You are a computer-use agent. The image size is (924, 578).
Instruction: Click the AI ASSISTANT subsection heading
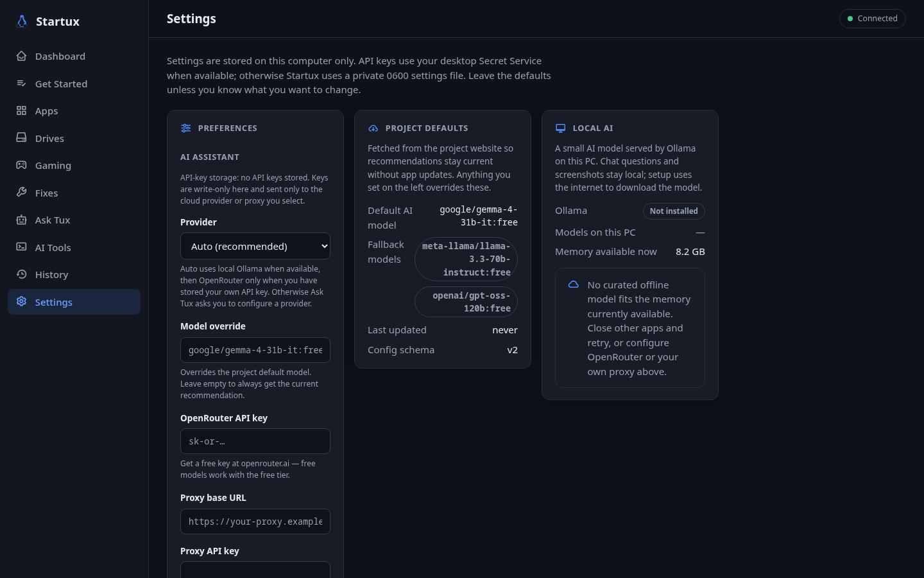[210, 157]
